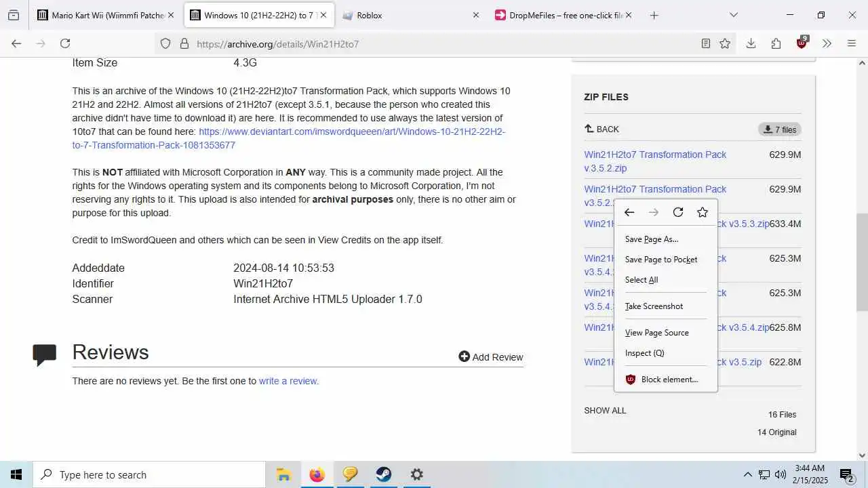Click the page vertical scrollbar thumb
The height and width of the screenshot is (488, 868).
coord(862,261)
